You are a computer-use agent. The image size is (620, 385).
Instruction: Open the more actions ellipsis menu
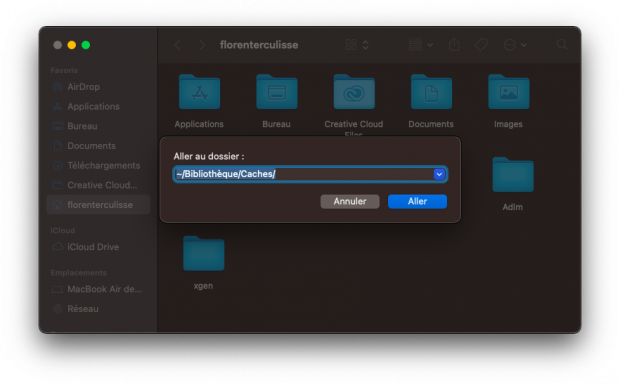pyautogui.click(x=515, y=45)
